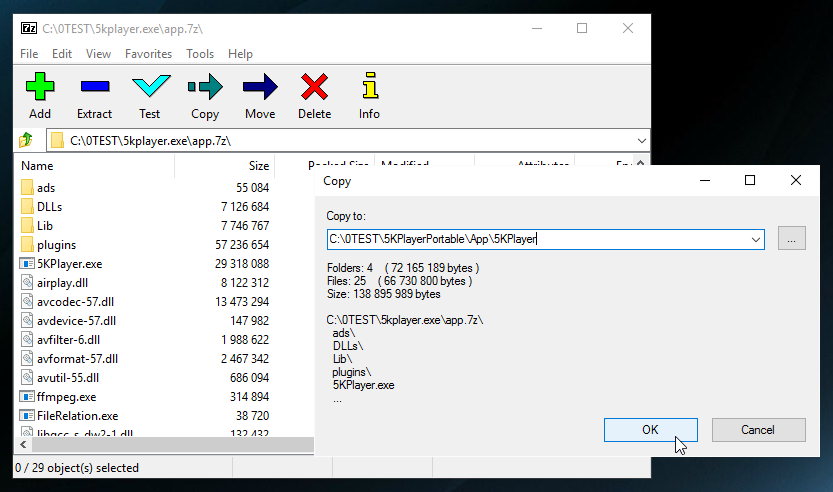Click size value 57 236 654
The width and height of the screenshot is (833, 492).
pos(242,245)
